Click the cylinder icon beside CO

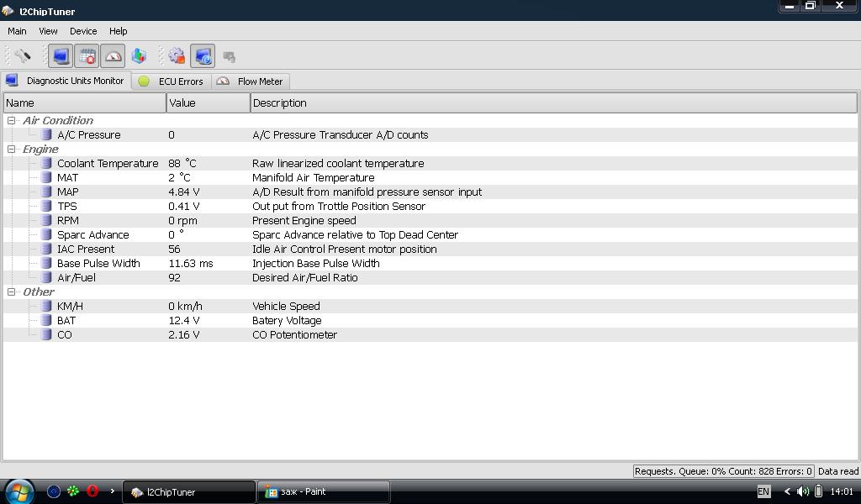(x=47, y=334)
